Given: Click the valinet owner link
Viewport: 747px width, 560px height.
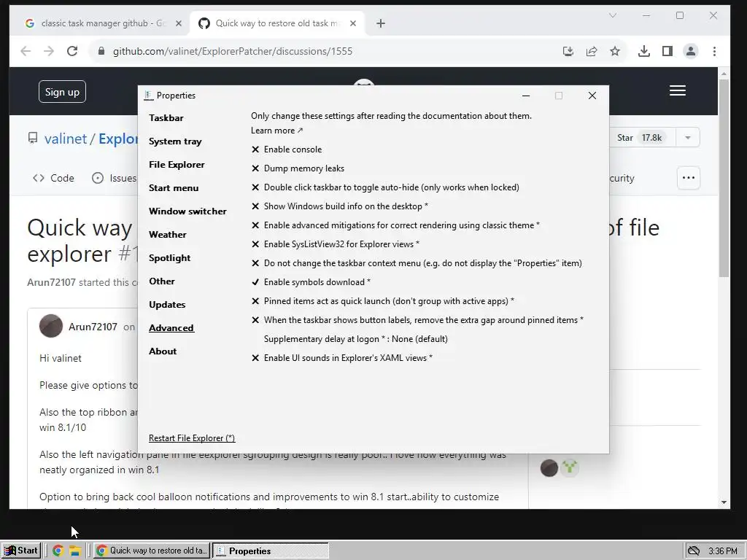Looking at the screenshot, I should tap(66, 139).
